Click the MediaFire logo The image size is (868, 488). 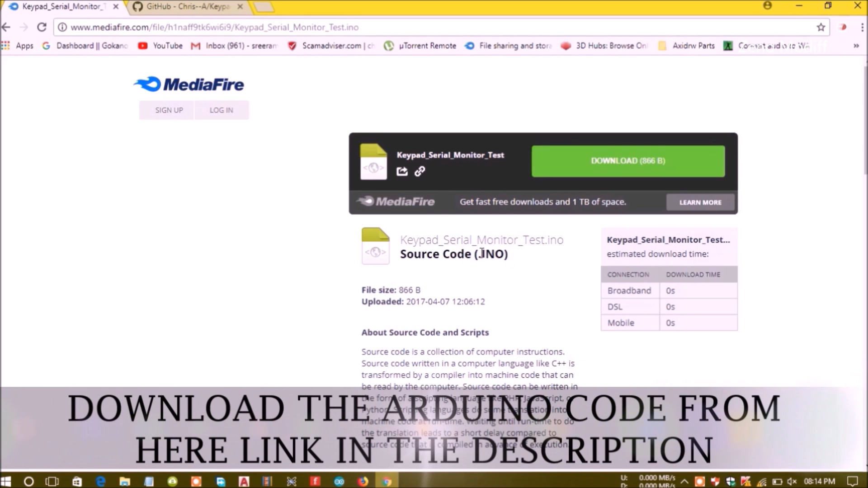click(x=187, y=84)
